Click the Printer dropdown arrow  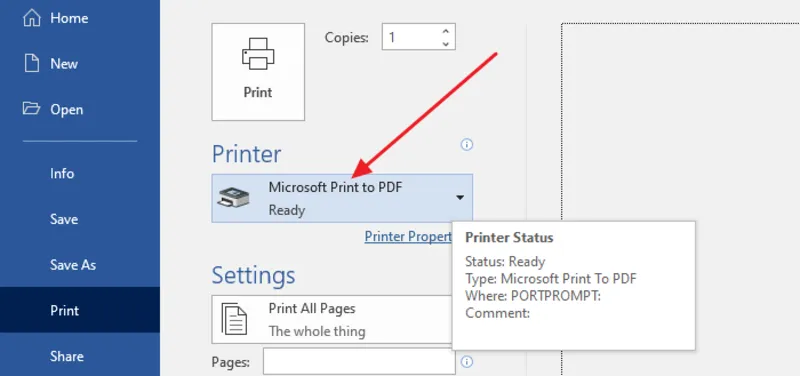pos(460,197)
